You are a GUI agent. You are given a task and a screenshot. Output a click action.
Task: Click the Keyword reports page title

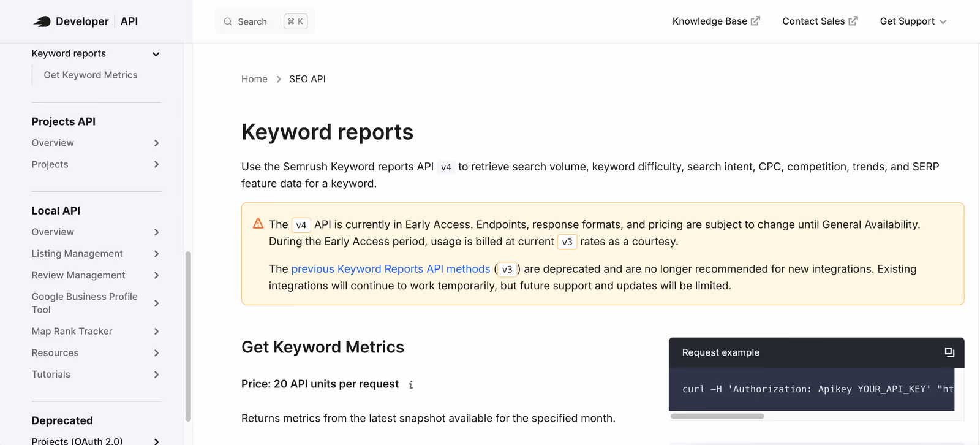[x=327, y=132]
